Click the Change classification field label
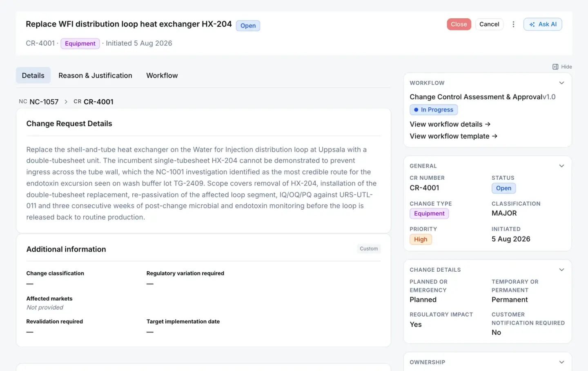 tap(55, 273)
